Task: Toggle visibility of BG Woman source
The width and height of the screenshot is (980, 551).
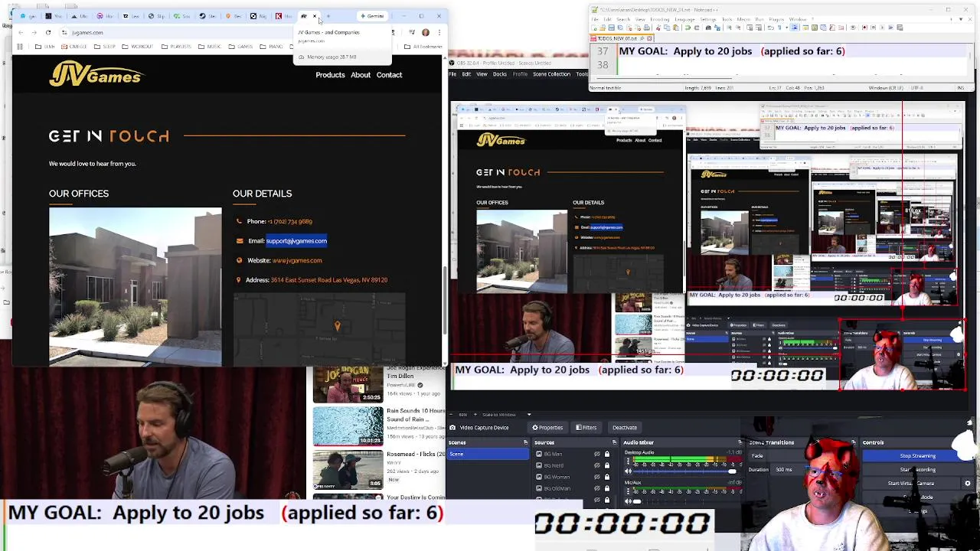Action: click(x=596, y=477)
